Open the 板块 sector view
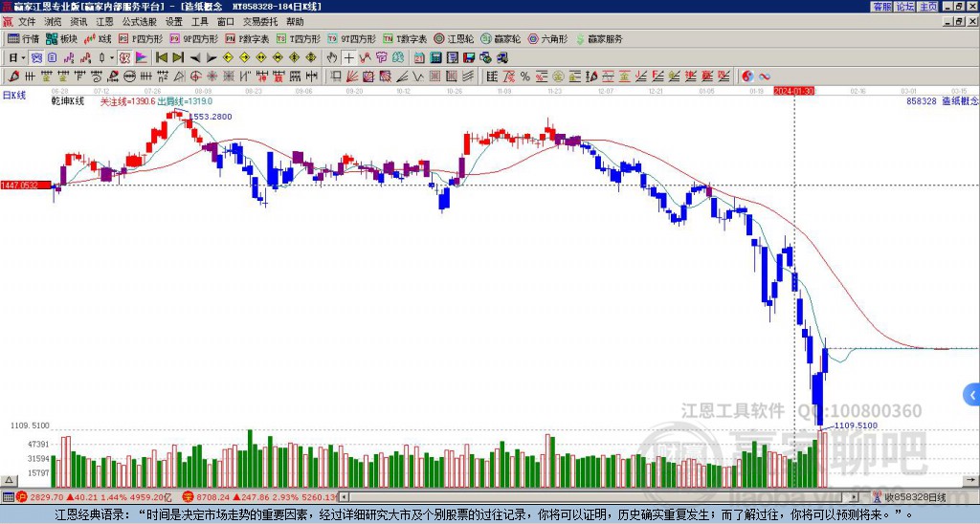Viewport: 980px width, 524px height. pyautogui.click(x=61, y=38)
